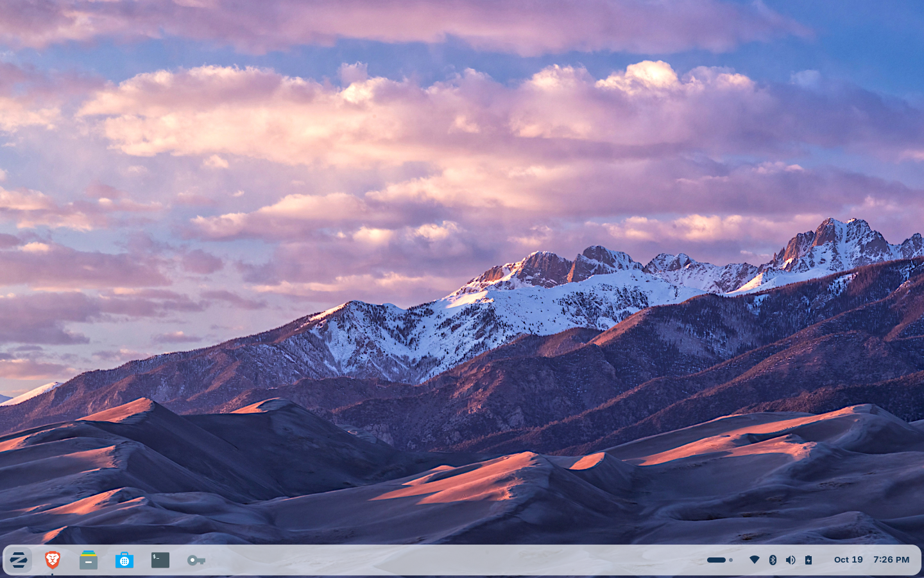Image resolution: width=924 pixels, height=578 pixels.
Task: Open quick settings via the clock
Action: point(891,559)
